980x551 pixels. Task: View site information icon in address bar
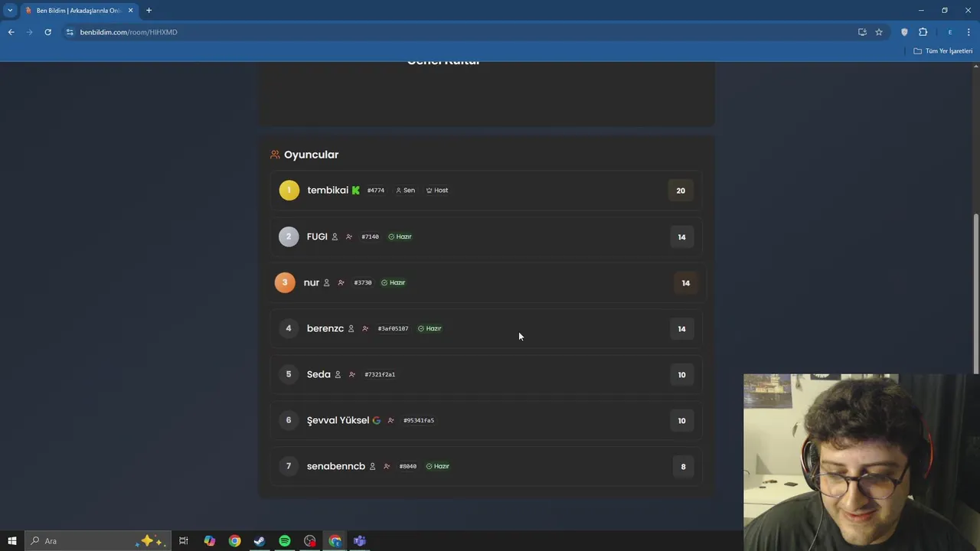(x=70, y=32)
